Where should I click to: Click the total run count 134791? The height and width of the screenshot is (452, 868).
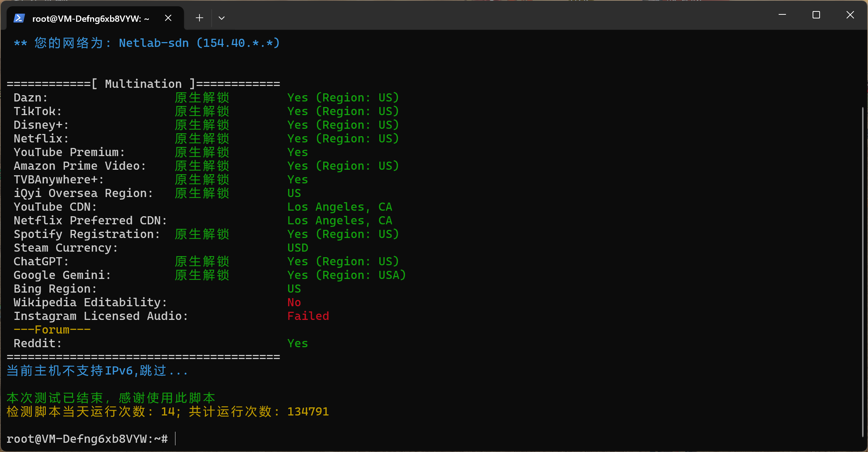click(x=308, y=412)
